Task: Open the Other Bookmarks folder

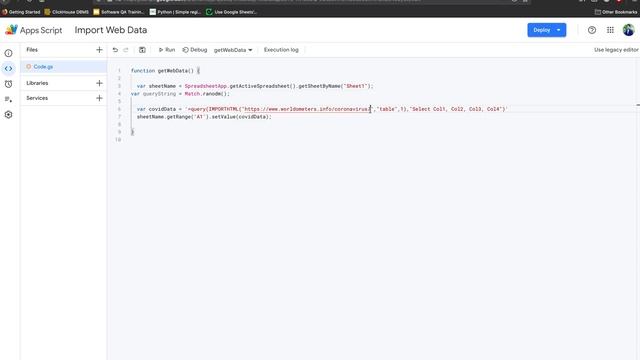Action: (616, 12)
